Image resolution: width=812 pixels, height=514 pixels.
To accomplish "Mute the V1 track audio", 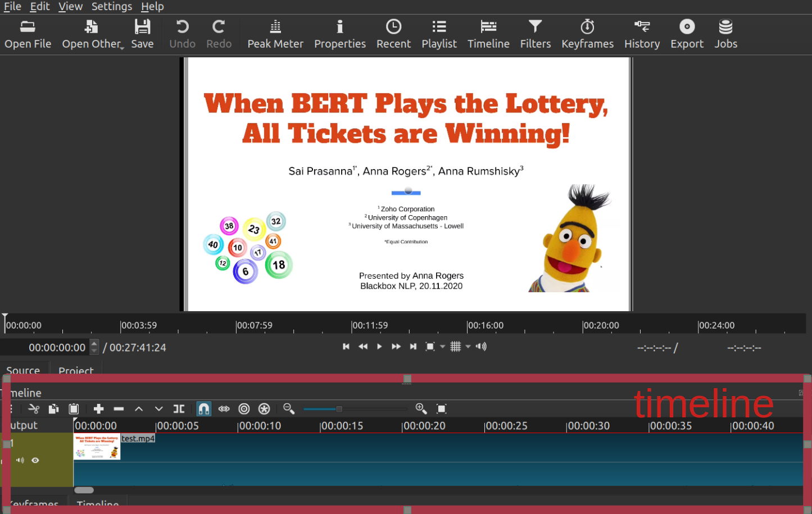I will coord(20,460).
